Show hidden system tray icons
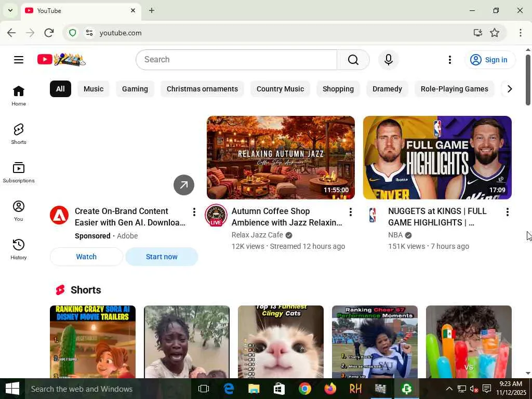Screen dimensions: 532x399 (449, 389)
